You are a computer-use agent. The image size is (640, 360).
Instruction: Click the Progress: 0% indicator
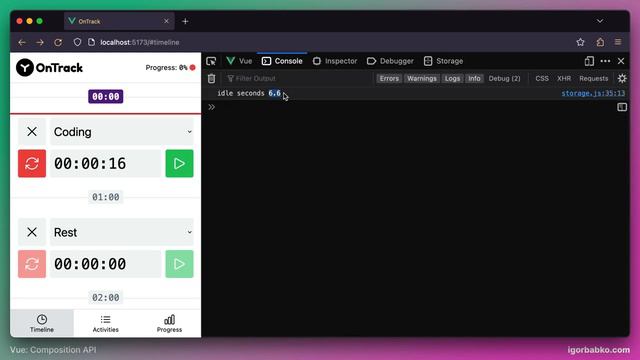[x=170, y=67]
